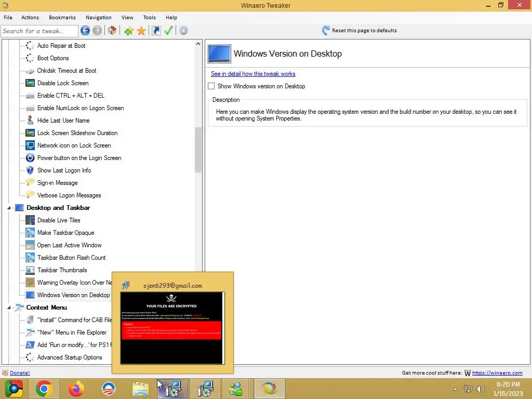Click the green checkmark toolbar icon
Image resolution: width=532 pixels, height=399 pixels.
(x=169, y=31)
